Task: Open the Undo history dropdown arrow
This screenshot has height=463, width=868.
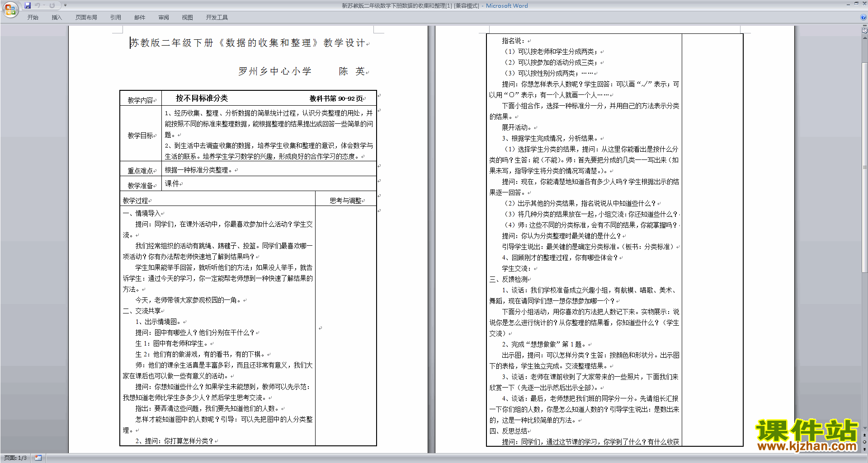Action: [44, 5]
